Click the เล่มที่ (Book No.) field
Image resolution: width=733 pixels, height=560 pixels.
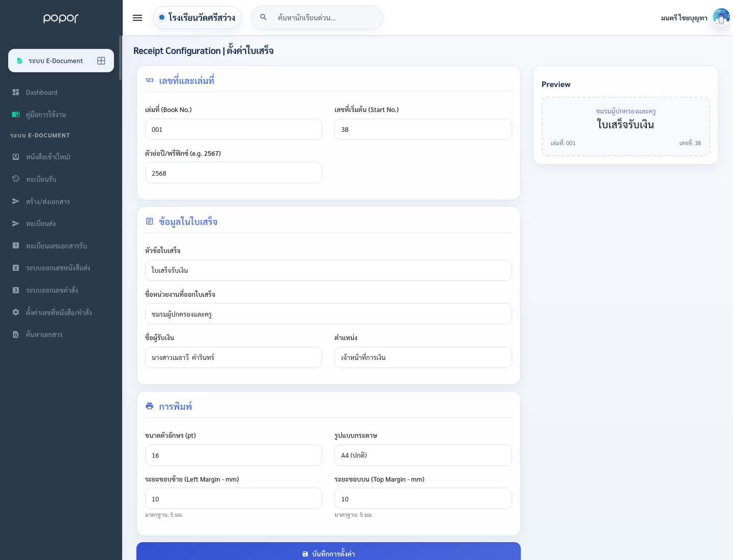(x=234, y=129)
